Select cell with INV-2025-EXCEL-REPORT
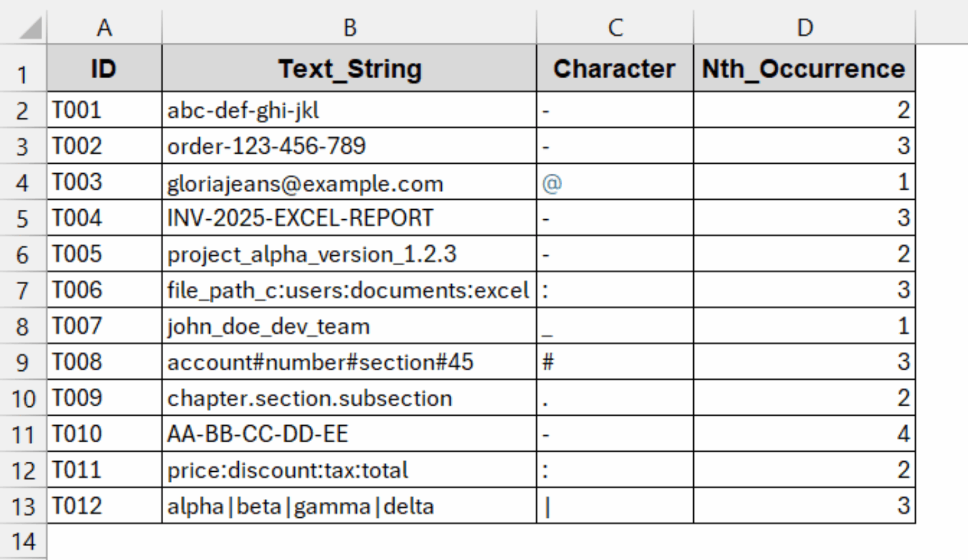The width and height of the screenshot is (968, 560). 349,218
